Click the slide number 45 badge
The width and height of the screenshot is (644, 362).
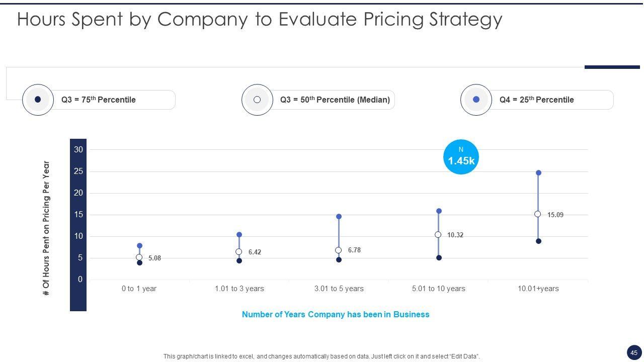click(x=633, y=352)
